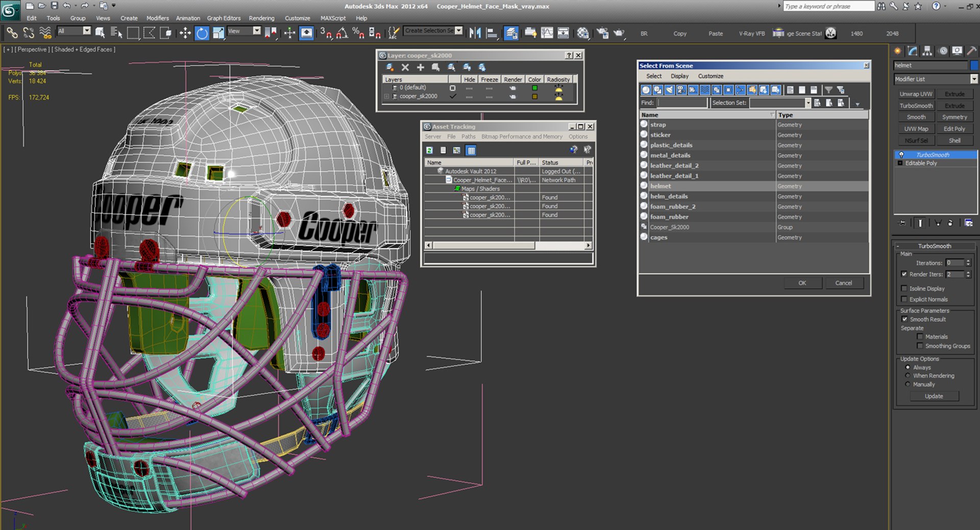Screen dimensions: 980x530
Task: Enable the Render Iters checkbox
Action: coord(904,274)
